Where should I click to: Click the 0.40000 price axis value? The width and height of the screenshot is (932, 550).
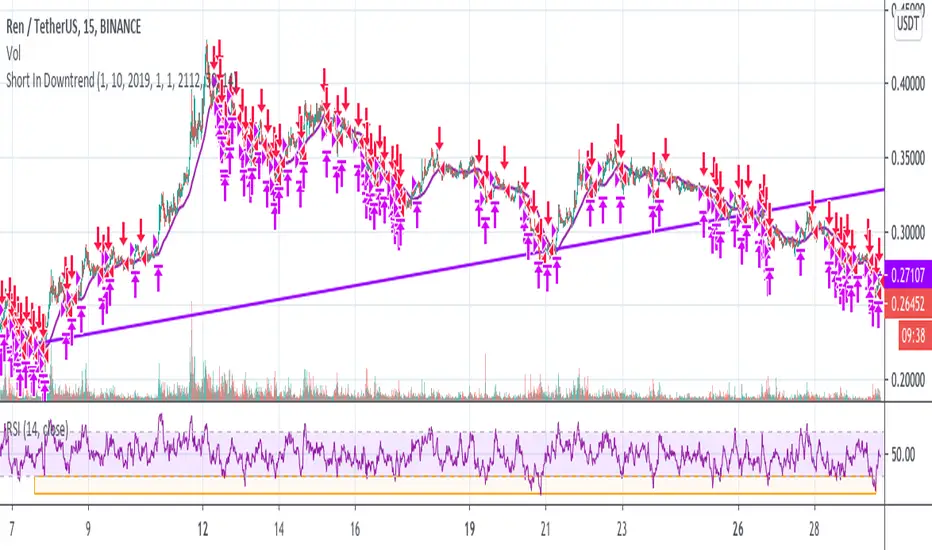(x=908, y=84)
